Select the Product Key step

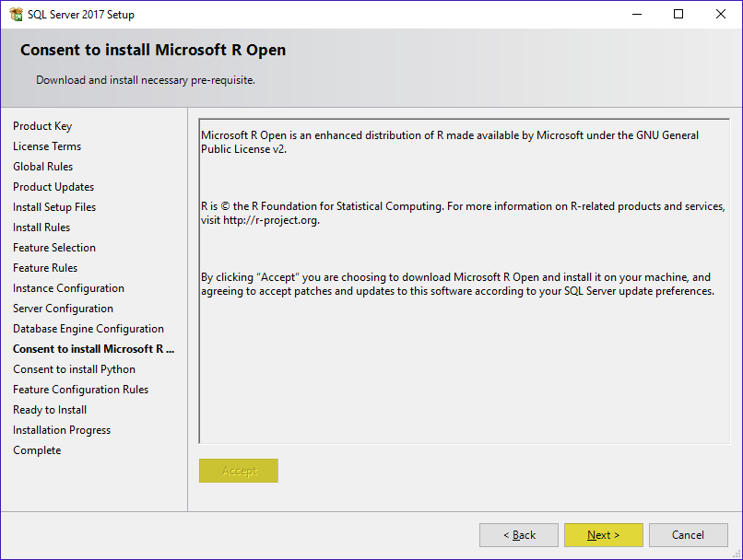42,126
